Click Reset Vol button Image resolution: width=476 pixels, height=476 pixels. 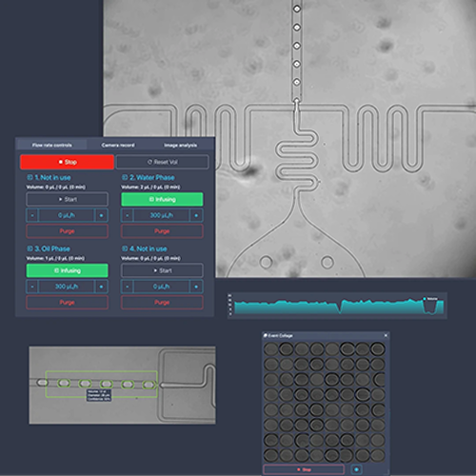coord(163,162)
